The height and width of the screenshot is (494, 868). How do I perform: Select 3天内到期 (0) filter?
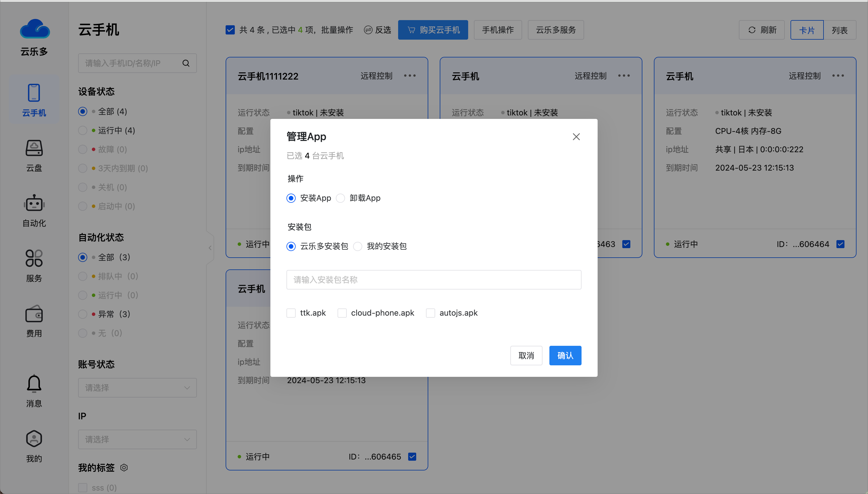click(x=82, y=168)
